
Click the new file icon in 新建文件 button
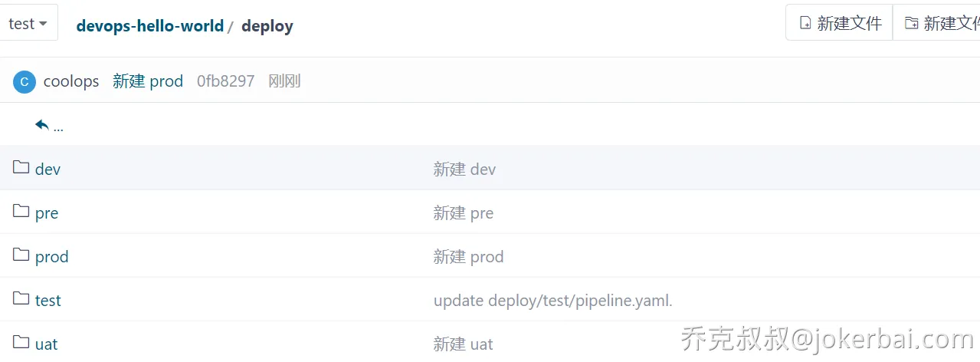[x=805, y=24]
